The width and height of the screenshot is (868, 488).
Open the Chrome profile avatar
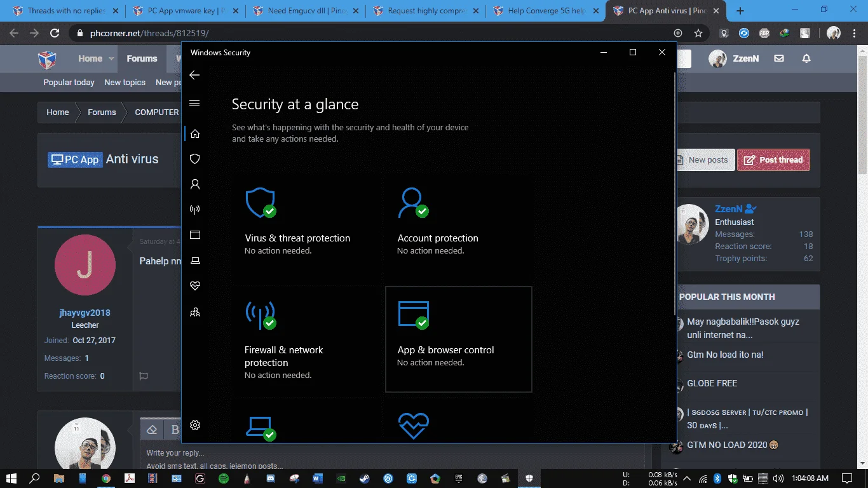[834, 33]
